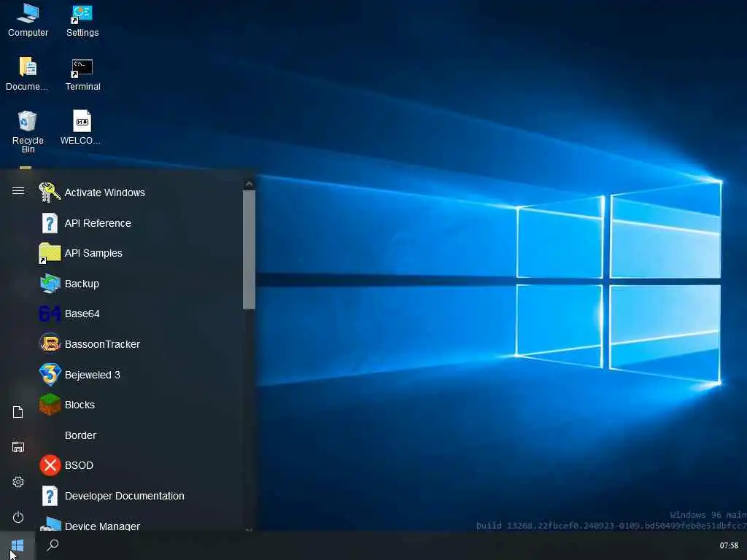The height and width of the screenshot is (560, 747).
Task: Click the Device Manager text label
Action: [x=102, y=526]
